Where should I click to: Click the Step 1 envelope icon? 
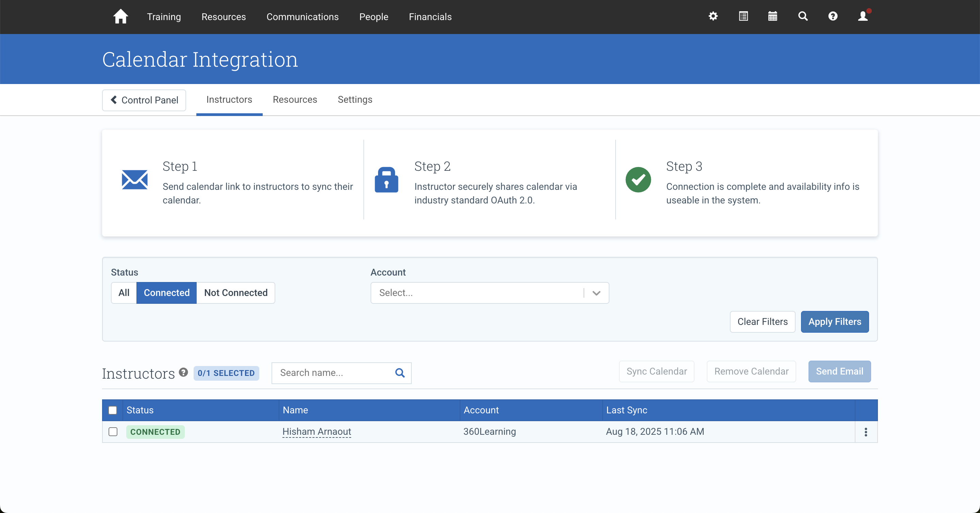click(135, 180)
